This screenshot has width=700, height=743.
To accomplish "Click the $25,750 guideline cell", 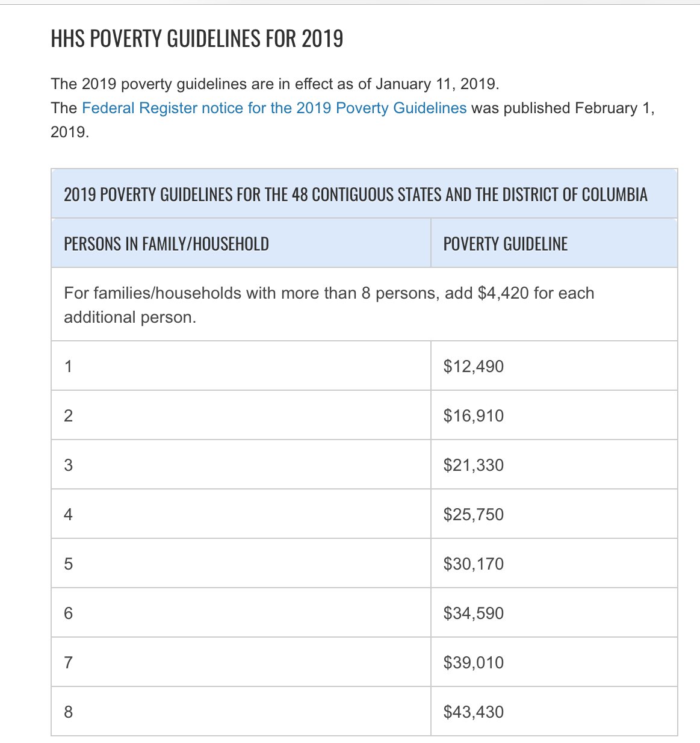I will point(554,514).
